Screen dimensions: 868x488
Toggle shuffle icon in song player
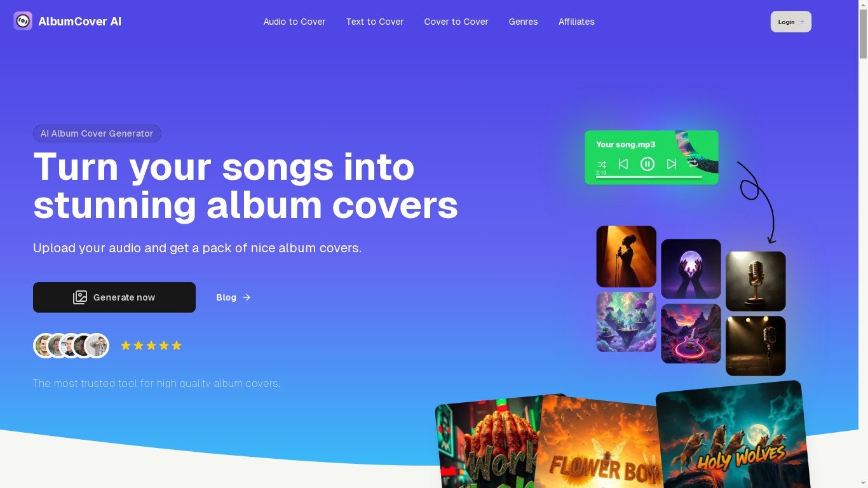601,165
